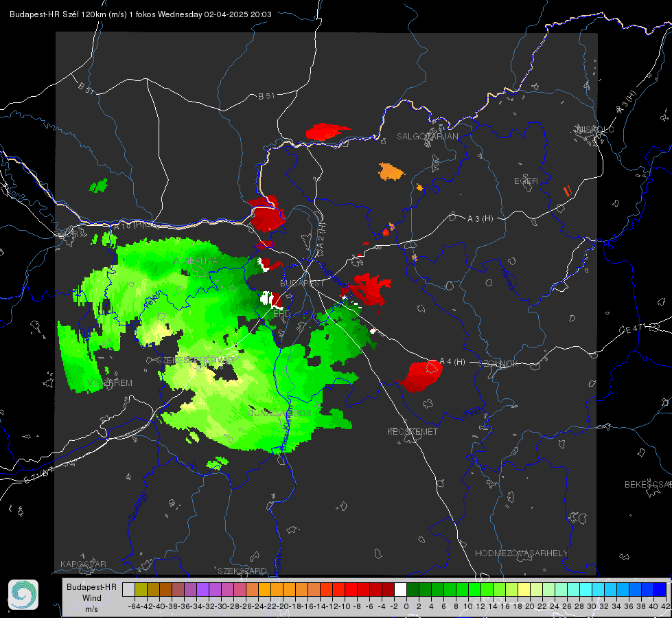Click the red echo north of the border line
The image size is (672, 618).
point(327,131)
